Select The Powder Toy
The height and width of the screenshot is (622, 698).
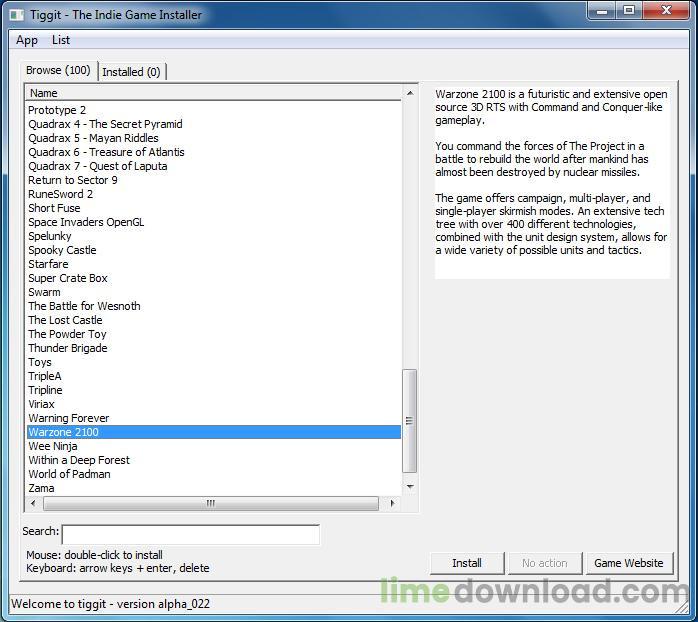[x=214, y=334]
